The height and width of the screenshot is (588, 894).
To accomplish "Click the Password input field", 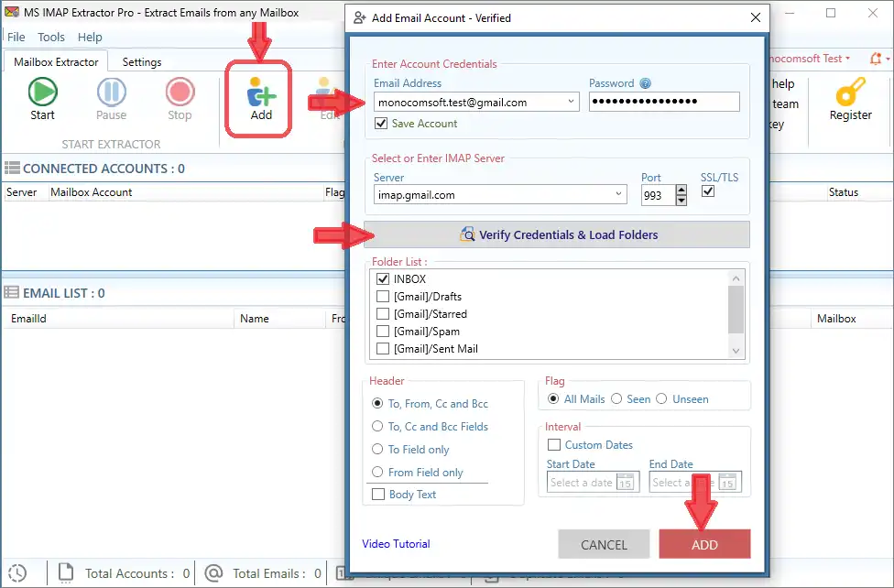I will (x=664, y=102).
